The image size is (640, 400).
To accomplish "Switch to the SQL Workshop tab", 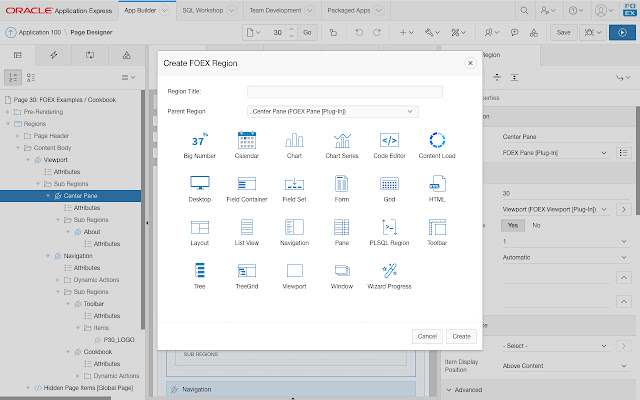I will coord(182,9).
